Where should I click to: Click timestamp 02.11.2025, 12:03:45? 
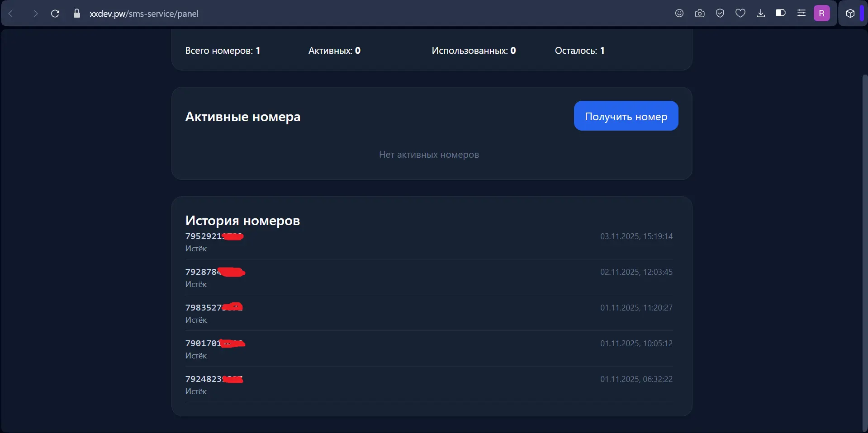pos(636,272)
